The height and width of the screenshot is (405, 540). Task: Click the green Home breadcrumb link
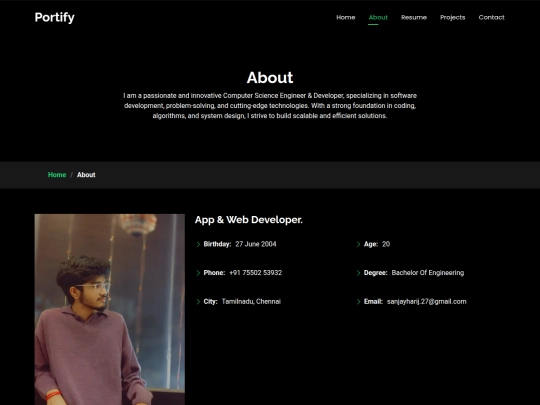[57, 175]
